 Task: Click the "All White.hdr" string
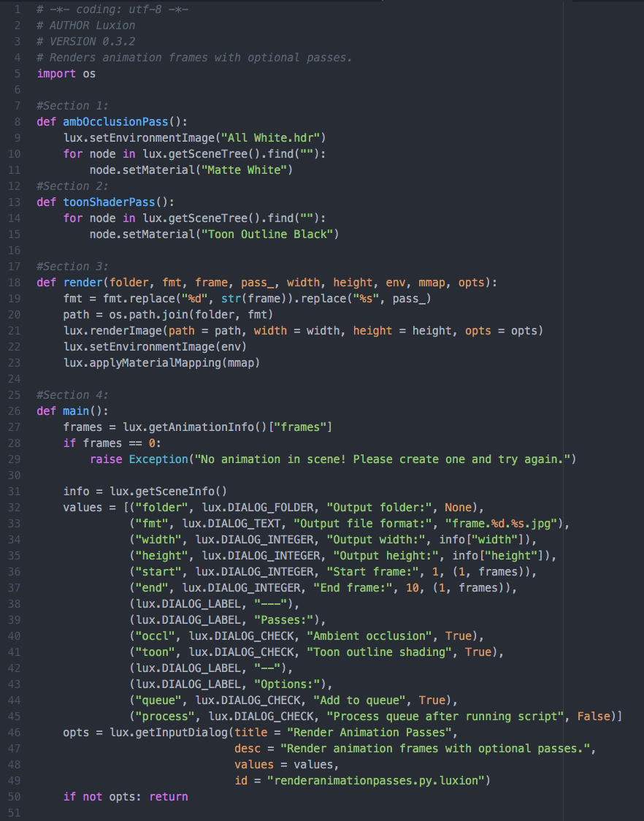pyautogui.click(x=270, y=138)
